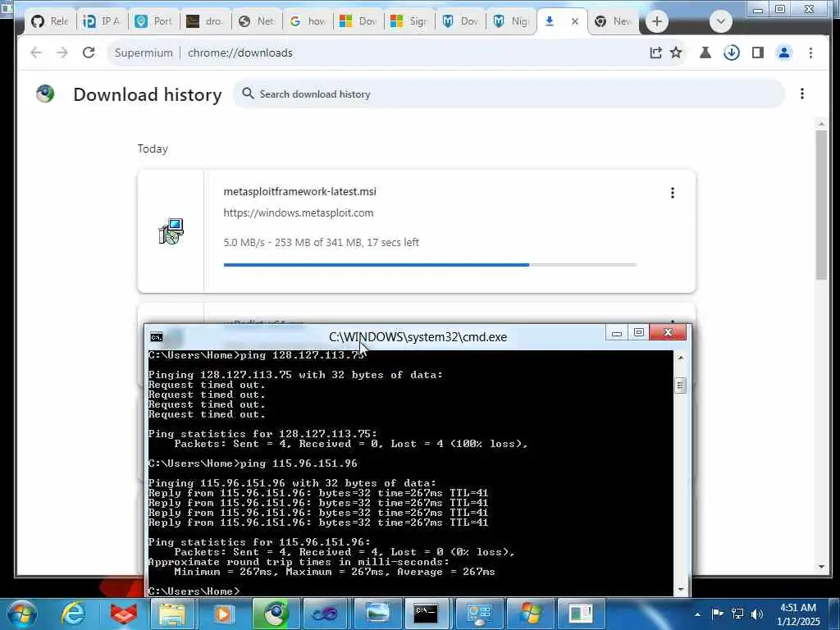
Task: Click the Supermium logo beside Download history
Action: click(46, 94)
